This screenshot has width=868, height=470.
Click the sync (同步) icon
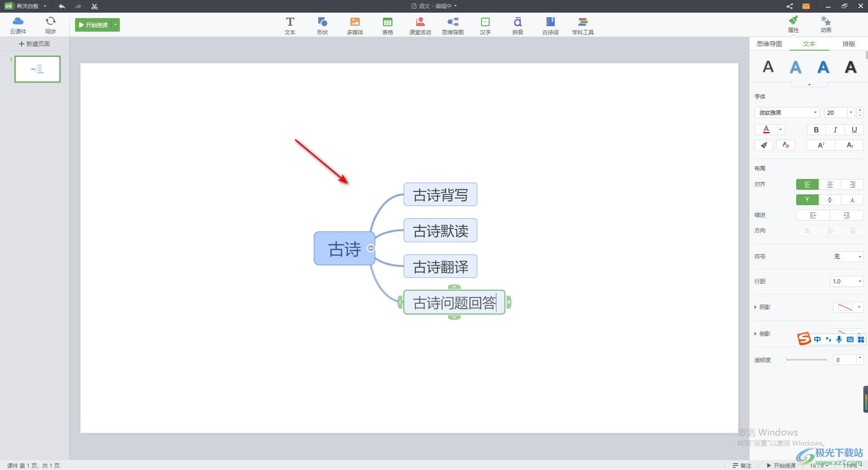[x=51, y=25]
